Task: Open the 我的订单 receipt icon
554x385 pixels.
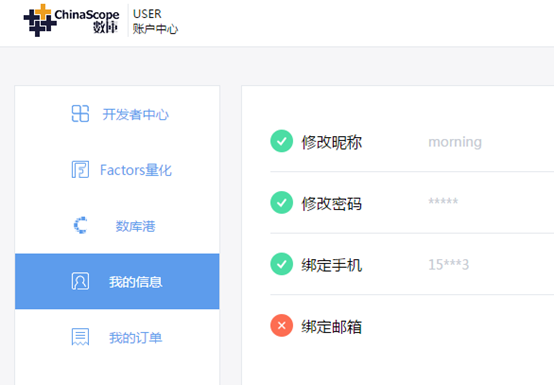Action: [80, 337]
